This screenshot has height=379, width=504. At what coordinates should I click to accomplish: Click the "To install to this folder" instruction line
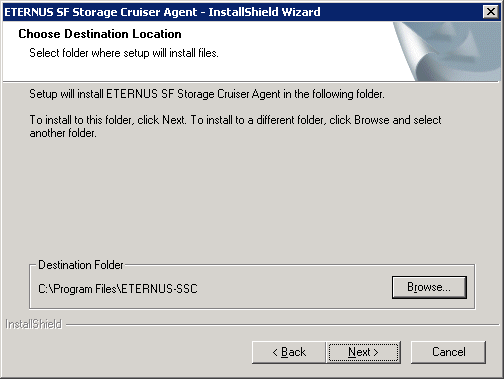(235, 120)
